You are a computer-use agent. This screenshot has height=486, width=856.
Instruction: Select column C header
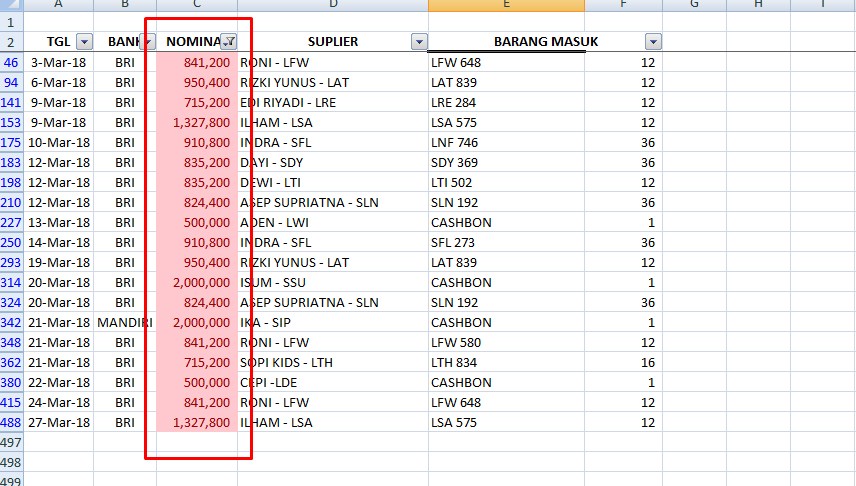click(196, 5)
